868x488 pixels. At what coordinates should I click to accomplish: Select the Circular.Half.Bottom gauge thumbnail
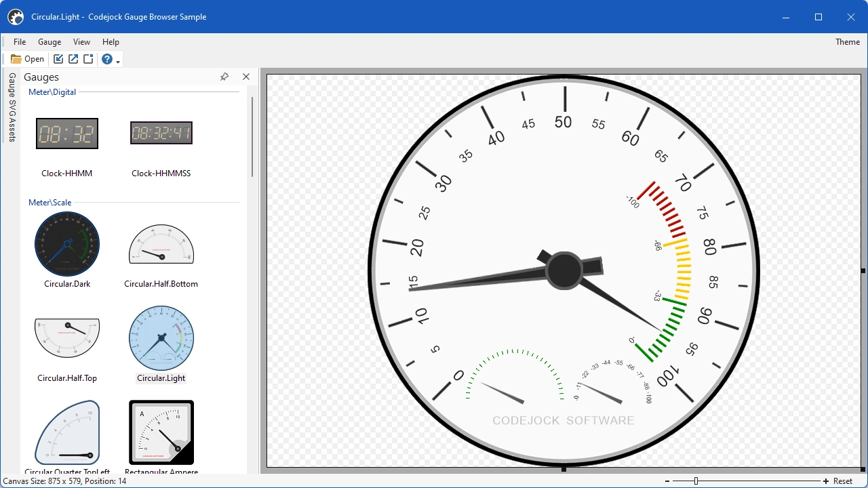pos(161,244)
